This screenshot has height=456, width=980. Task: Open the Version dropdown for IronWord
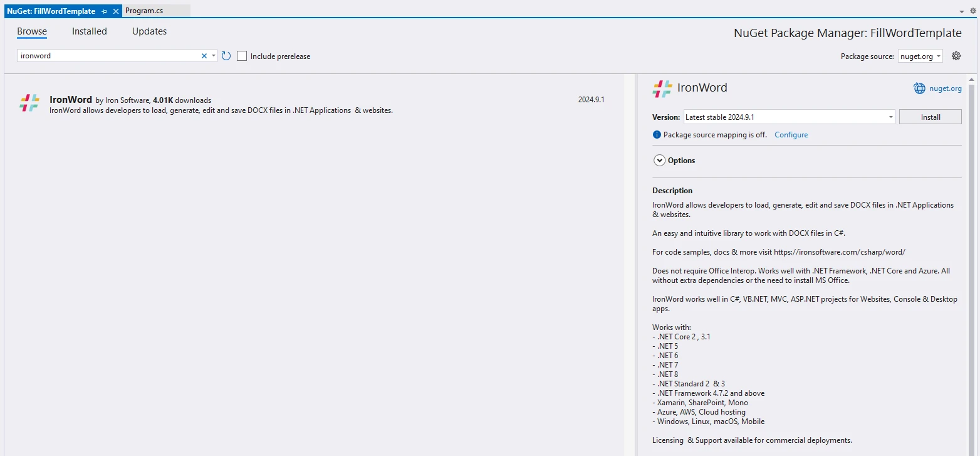pyautogui.click(x=789, y=117)
